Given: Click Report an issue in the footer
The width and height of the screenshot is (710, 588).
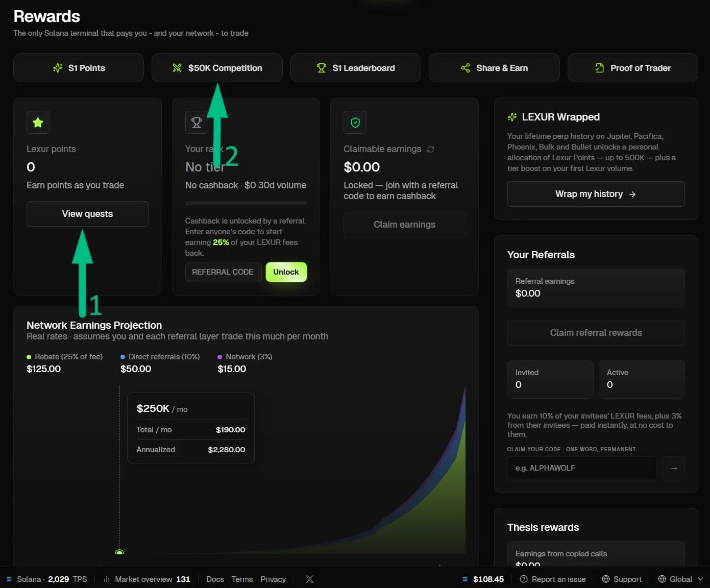Looking at the screenshot, I should [553, 579].
